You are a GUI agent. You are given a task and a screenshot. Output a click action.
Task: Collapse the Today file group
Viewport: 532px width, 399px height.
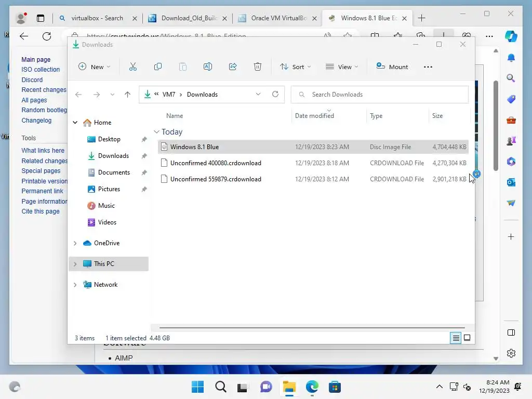pos(156,131)
